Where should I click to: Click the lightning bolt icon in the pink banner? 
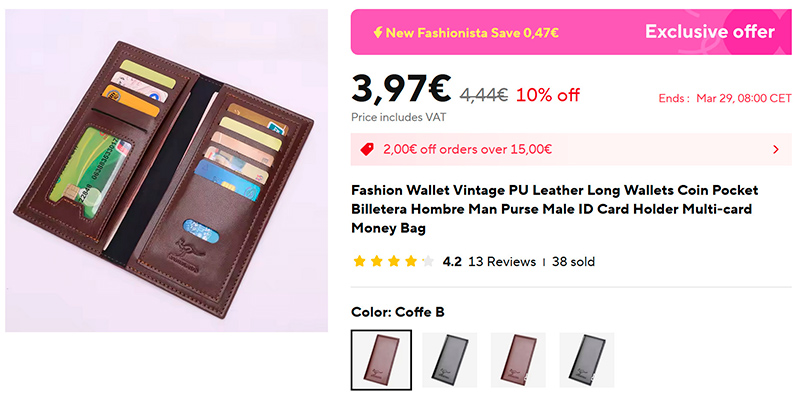click(377, 32)
